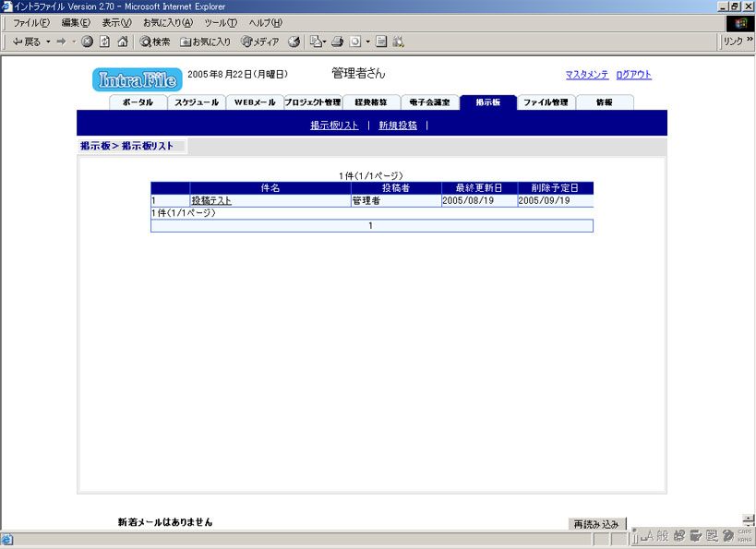Click the Windows flag throbber icon
The width and height of the screenshot is (756, 549).
click(740, 23)
